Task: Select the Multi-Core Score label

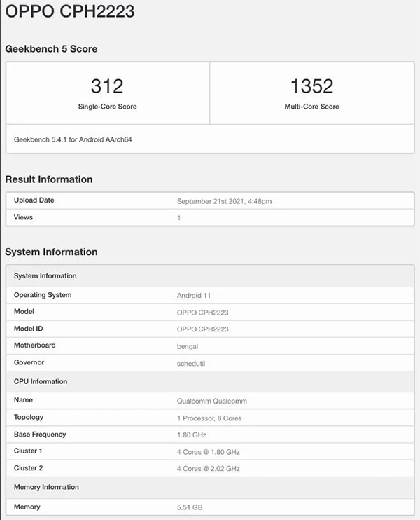Action: 311,107
